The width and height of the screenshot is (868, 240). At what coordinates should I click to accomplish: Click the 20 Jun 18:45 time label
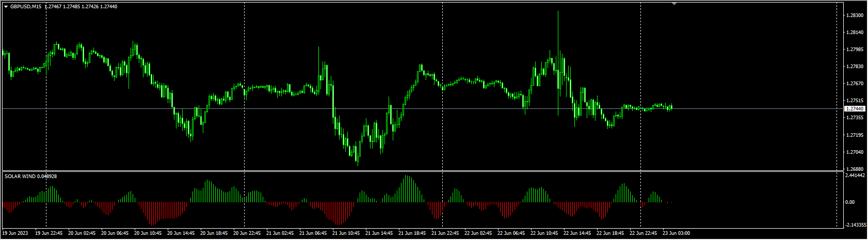click(x=214, y=233)
